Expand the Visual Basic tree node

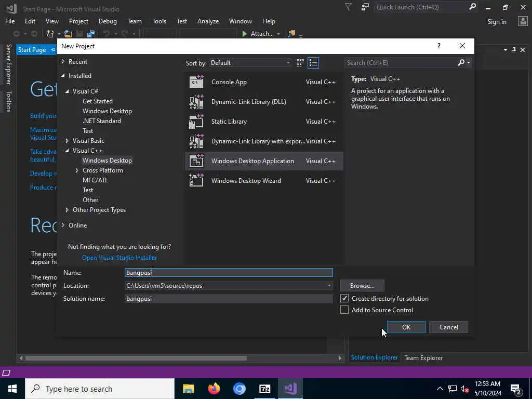tap(67, 140)
